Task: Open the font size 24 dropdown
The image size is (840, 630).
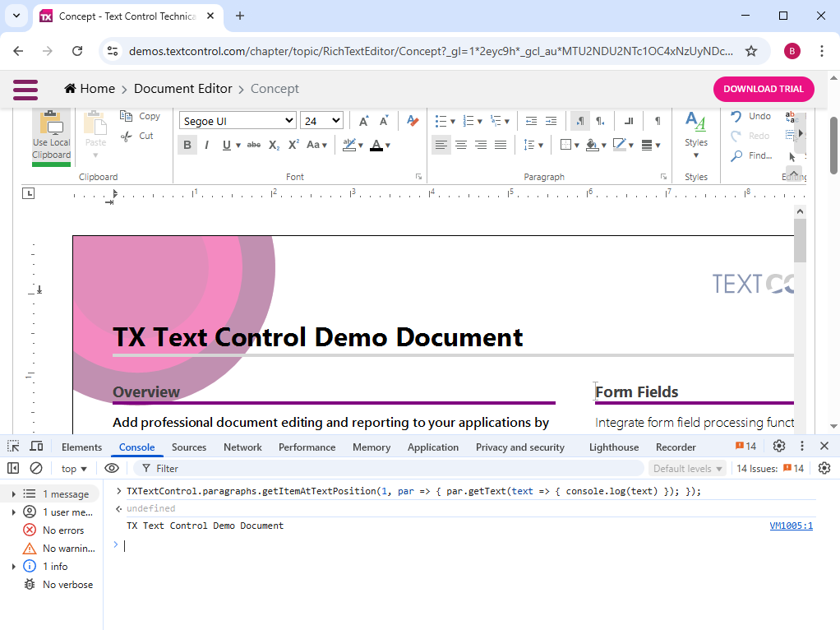Action: [321, 121]
